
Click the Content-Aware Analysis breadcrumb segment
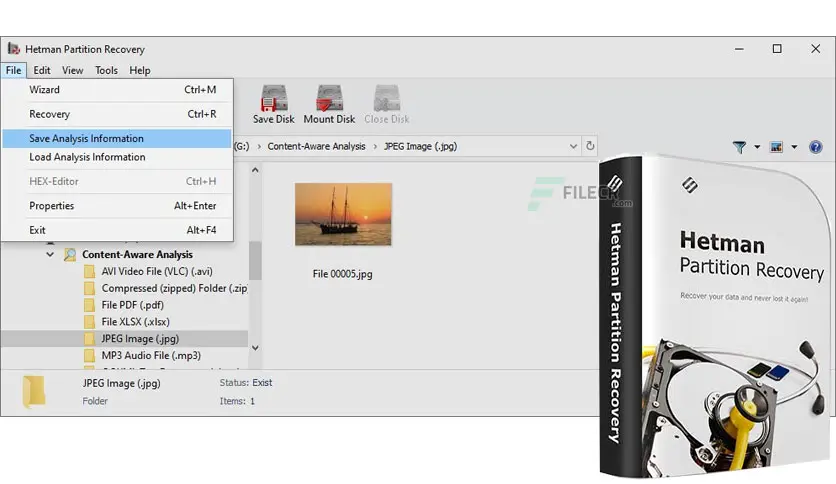[316, 146]
